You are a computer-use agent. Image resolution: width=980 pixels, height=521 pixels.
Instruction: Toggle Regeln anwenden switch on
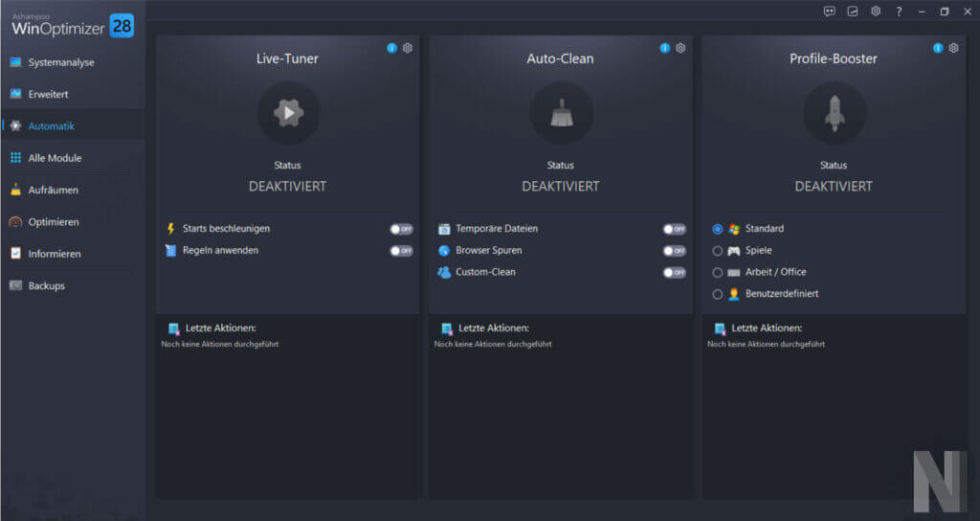click(401, 251)
